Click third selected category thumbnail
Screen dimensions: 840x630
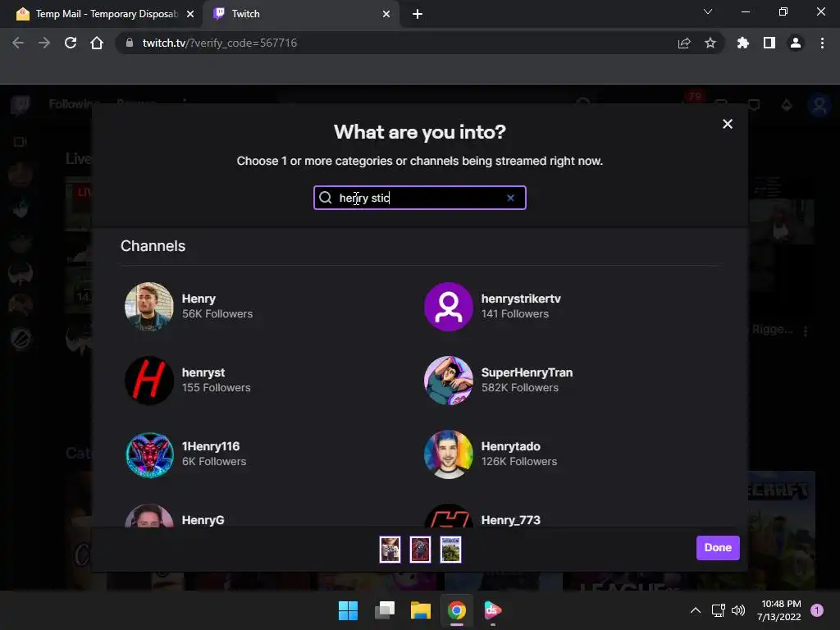450,550
